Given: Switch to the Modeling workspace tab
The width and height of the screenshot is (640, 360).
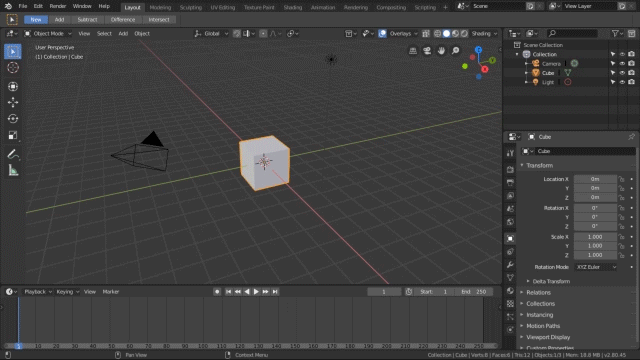Looking at the screenshot, I should [160, 7].
